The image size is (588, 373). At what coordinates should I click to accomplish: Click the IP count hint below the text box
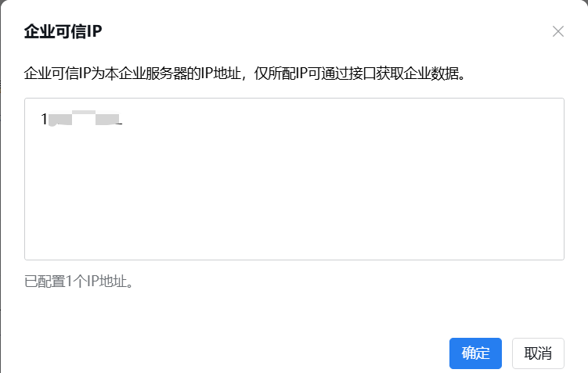[x=79, y=282]
